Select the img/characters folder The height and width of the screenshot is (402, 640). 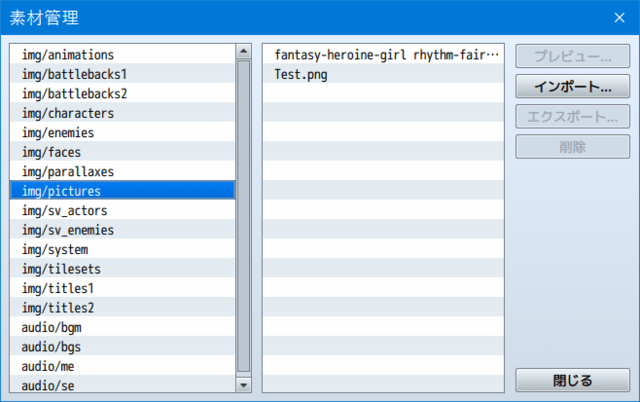click(x=122, y=113)
